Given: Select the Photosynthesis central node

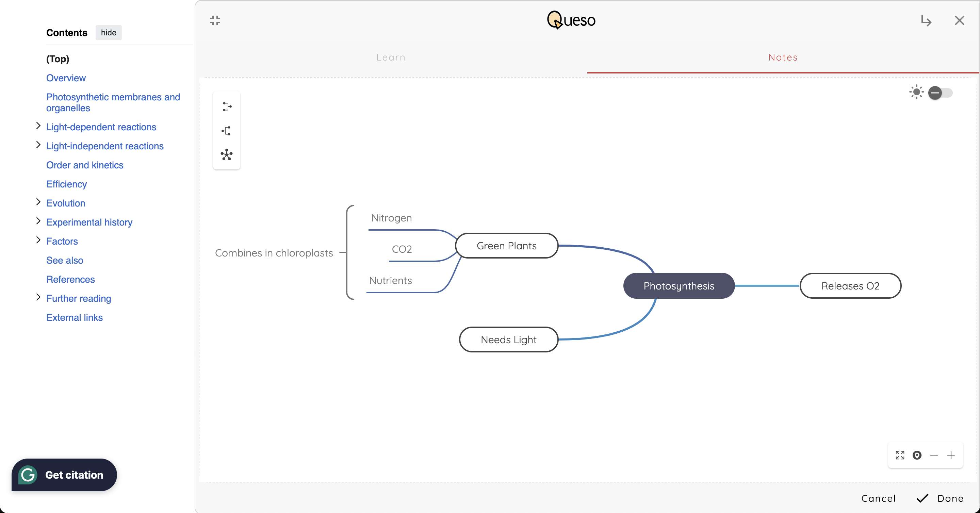Looking at the screenshot, I should coord(678,286).
